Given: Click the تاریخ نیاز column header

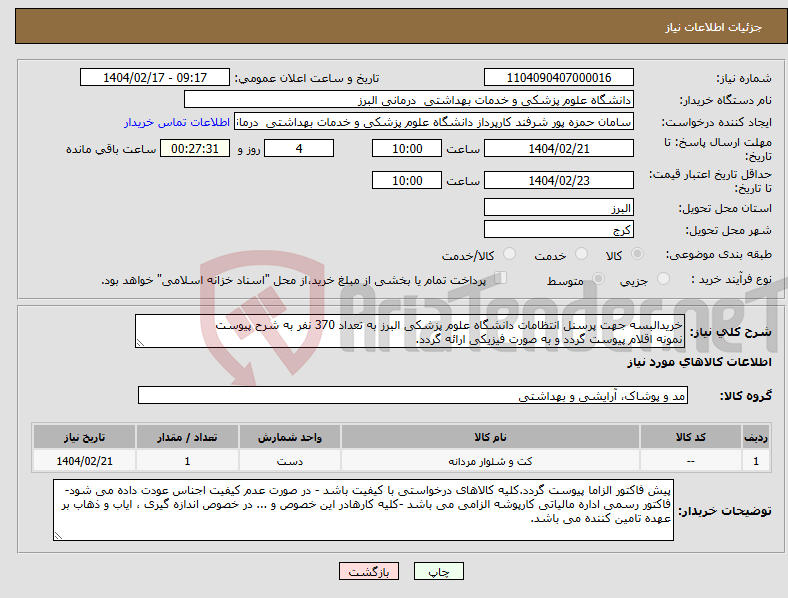Looking at the screenshot, I should point(84,437).
